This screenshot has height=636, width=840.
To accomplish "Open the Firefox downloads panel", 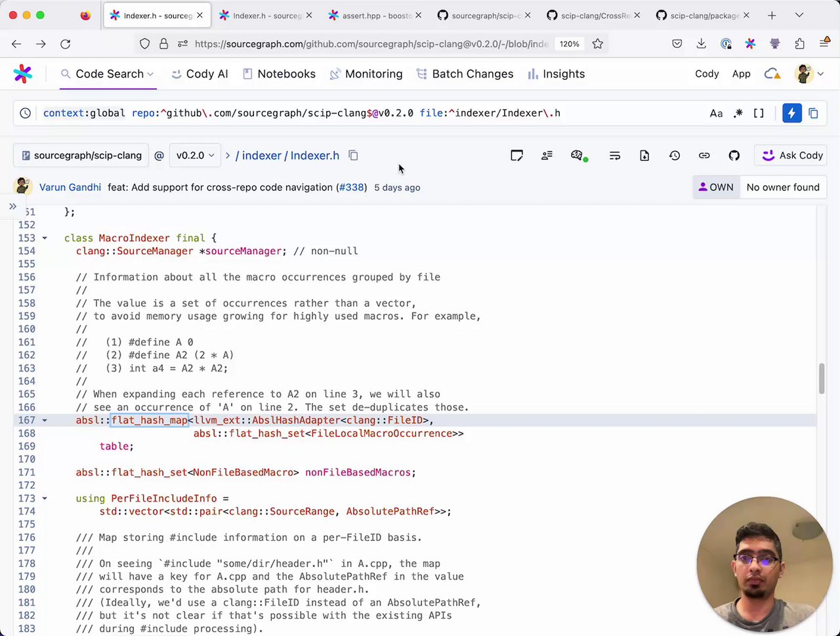I will (x=702, y=44).
